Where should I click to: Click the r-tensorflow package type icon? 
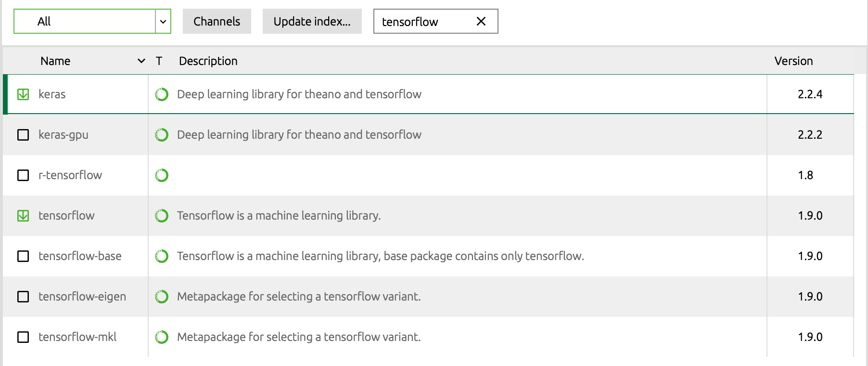point(162,175)
